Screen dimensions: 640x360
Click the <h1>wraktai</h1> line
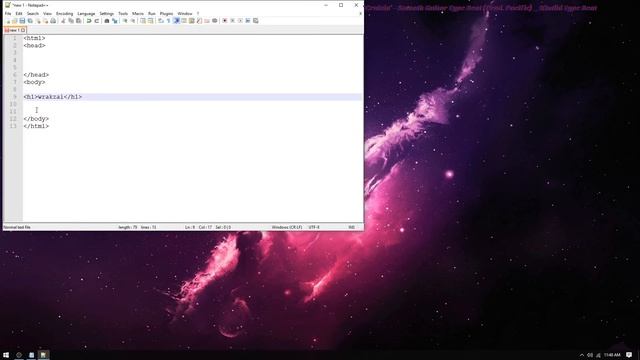(x=53, y=97)
